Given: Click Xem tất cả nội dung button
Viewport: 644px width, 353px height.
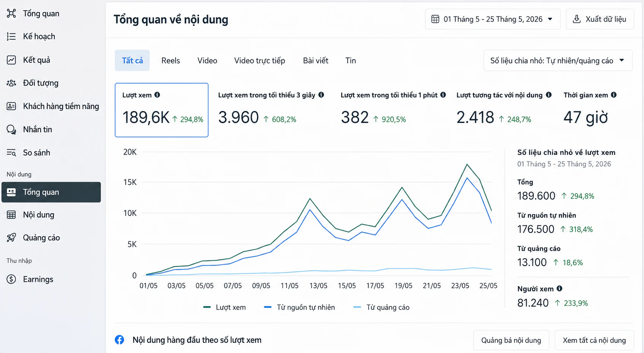Looking at the screenshot, I should [594, 340].
